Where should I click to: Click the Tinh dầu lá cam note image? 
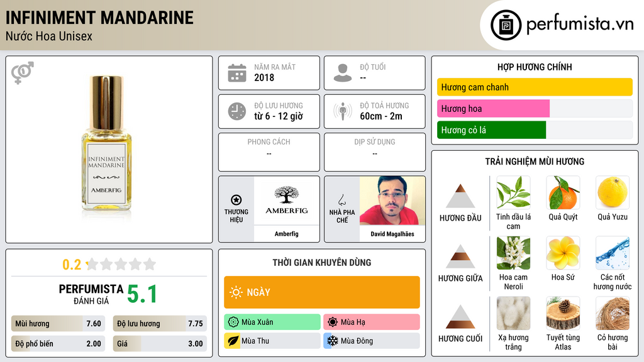513,192
